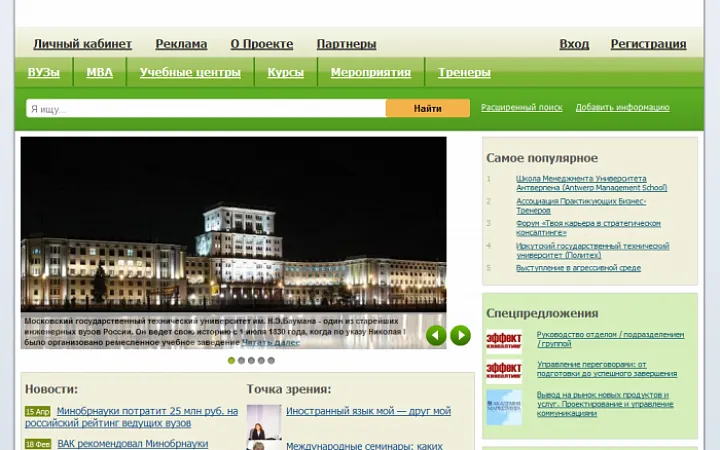Switch to the MBA tab
This screenshot has height=450, width=720.
click(x=100, y=72)
